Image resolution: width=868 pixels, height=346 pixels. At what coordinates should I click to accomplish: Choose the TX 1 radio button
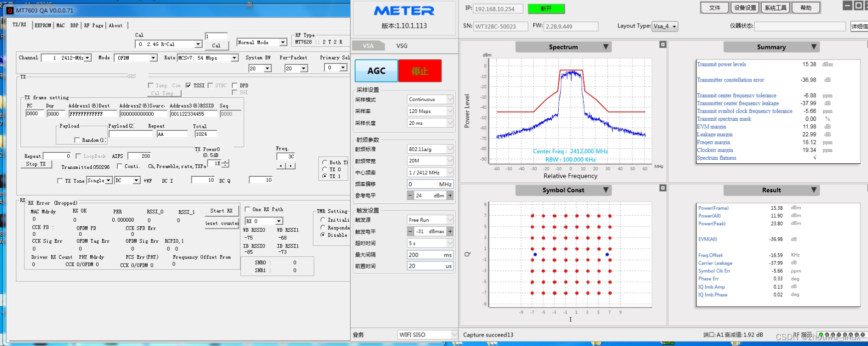click(325, 176)
